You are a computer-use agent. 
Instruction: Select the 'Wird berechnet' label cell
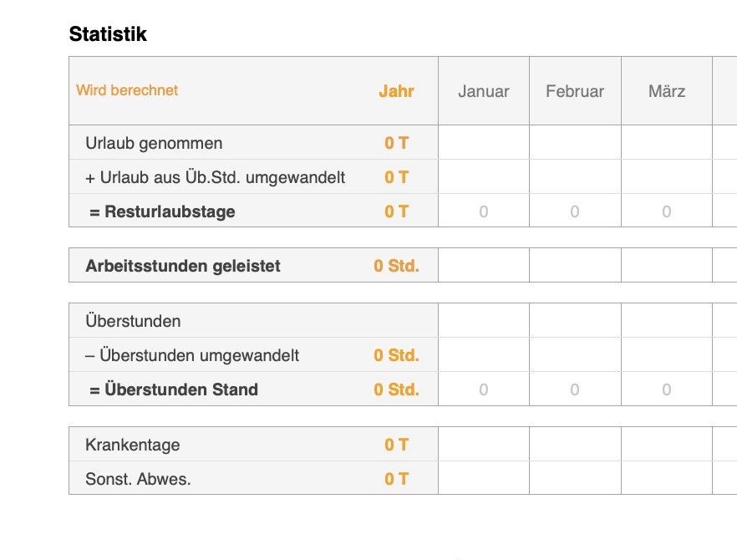pyautogui.click(x=126, y=91)
